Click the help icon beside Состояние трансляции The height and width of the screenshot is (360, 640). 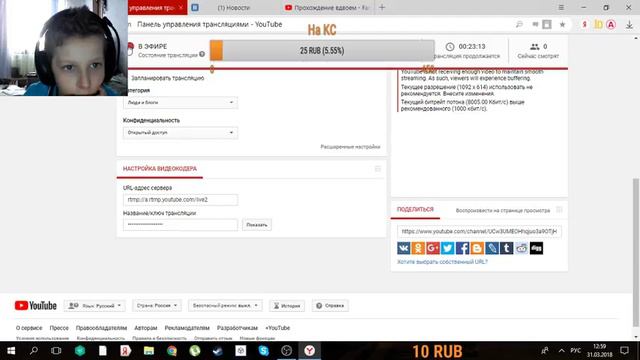202,54
